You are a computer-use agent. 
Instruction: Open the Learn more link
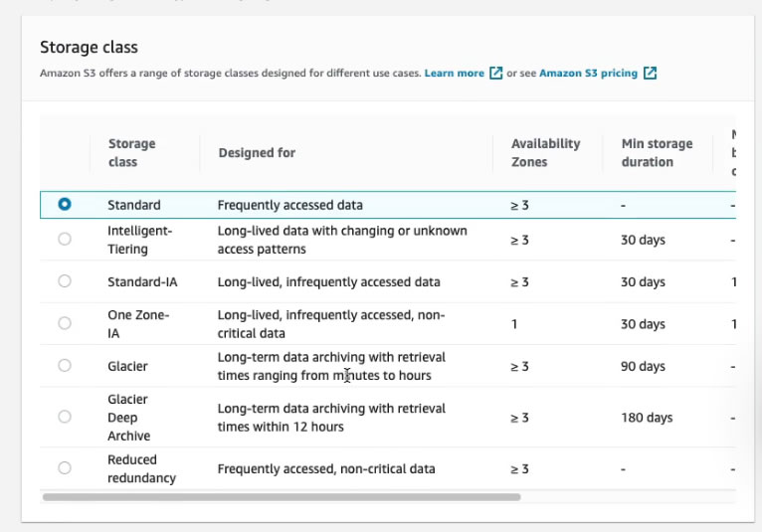pyautogui.click(x=454, y=74)
